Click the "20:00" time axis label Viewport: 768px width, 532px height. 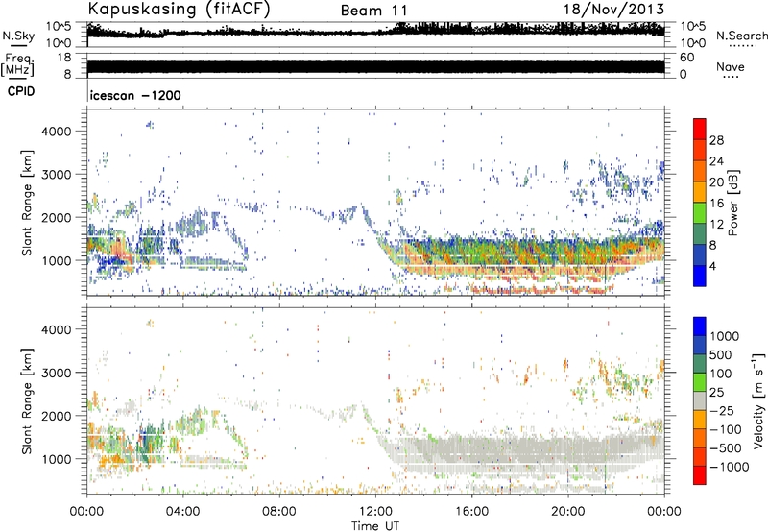coord(567,512)
